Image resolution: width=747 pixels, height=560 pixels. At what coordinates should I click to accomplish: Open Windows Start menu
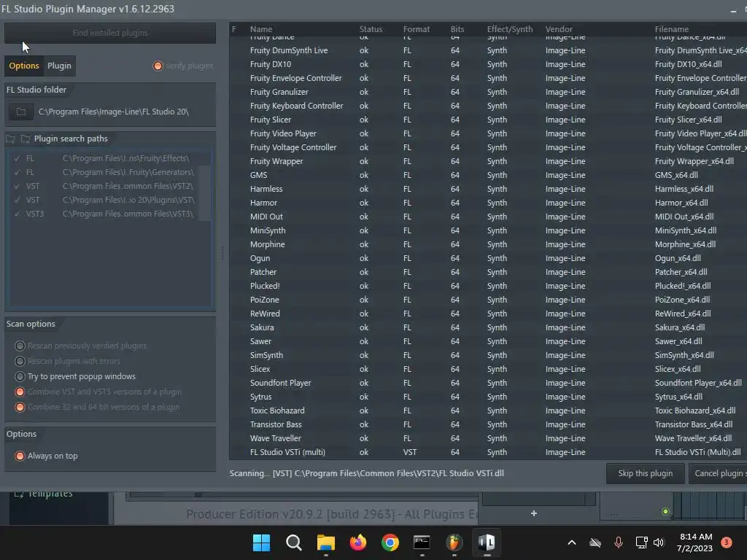tap(261, 542)
